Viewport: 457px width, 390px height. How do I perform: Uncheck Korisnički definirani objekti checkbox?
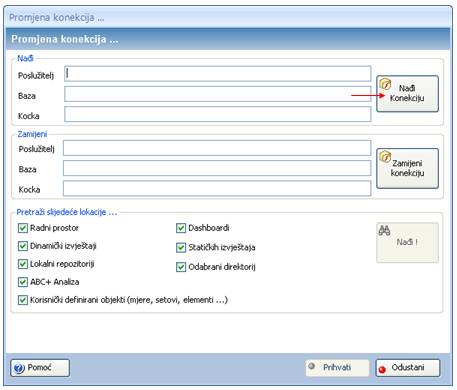pos(23,300)
